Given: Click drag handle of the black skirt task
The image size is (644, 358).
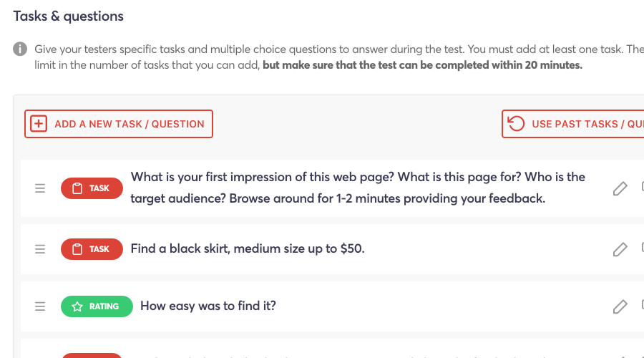Looking at the screenshot, I should pos(40,249).
